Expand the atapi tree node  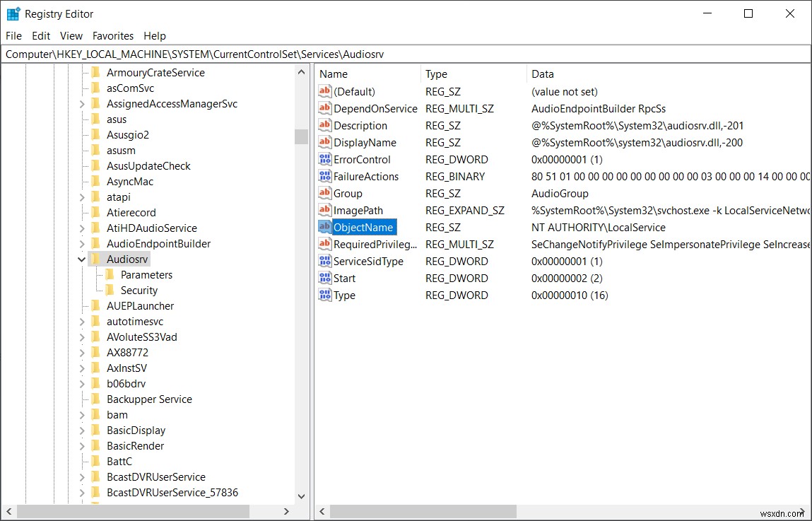click(81, 197)
